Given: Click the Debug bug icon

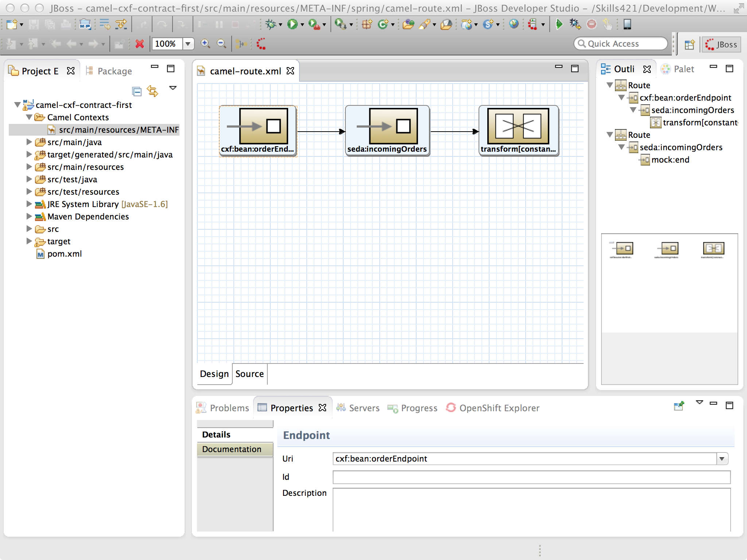Looking at the screenshot, I should click(271, 24).
